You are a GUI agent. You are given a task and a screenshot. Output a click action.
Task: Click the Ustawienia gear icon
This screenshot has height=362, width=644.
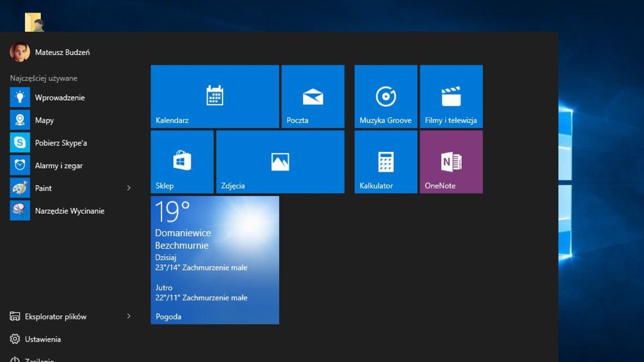15,339
